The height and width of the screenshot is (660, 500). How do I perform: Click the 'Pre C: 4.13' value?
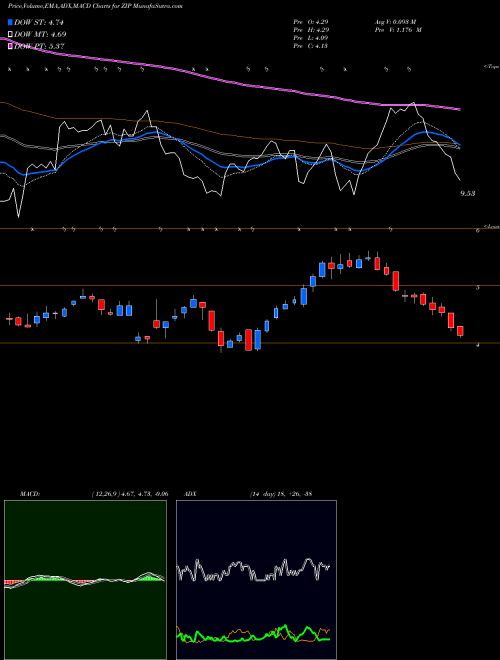click(x=311, y=46)
